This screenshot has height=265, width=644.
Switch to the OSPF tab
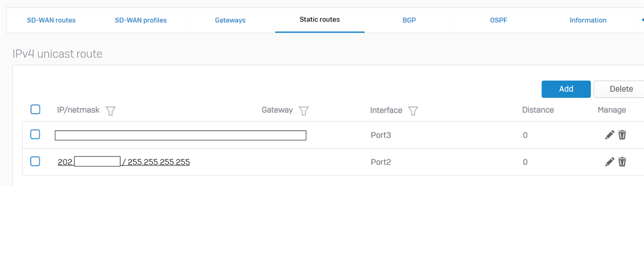(499, 21)
